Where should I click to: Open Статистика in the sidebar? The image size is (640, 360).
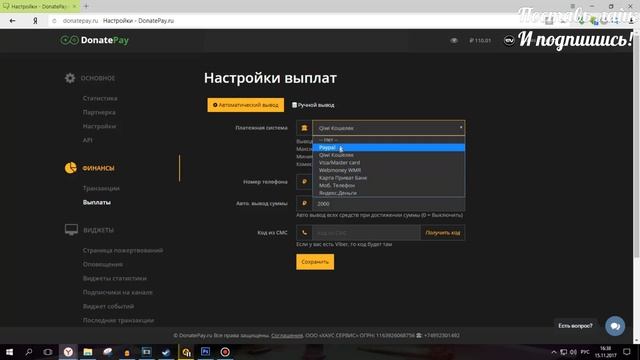pos(100,98)
